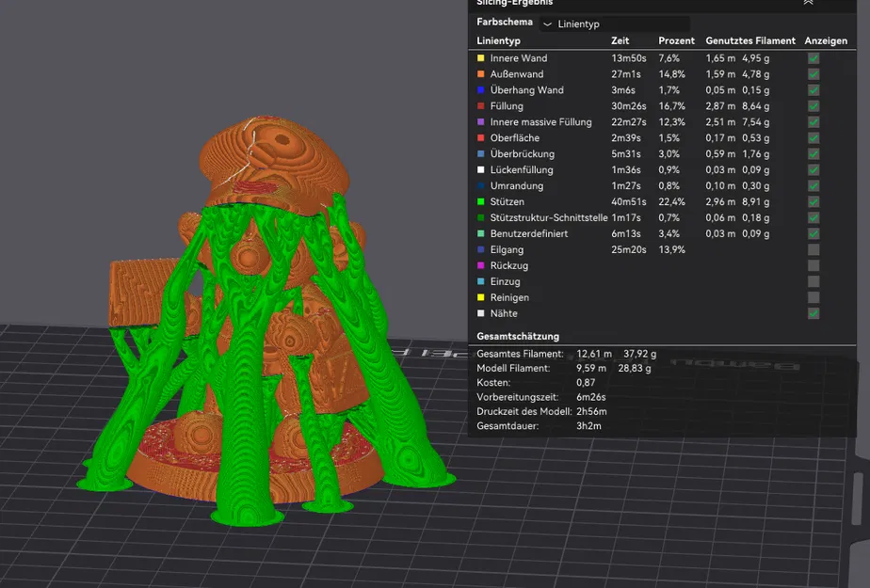Click the Eilgang line type icon

479,249
